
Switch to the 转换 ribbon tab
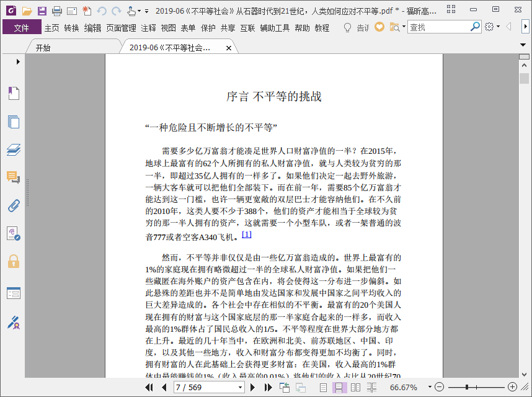click(x=71, y=28)
